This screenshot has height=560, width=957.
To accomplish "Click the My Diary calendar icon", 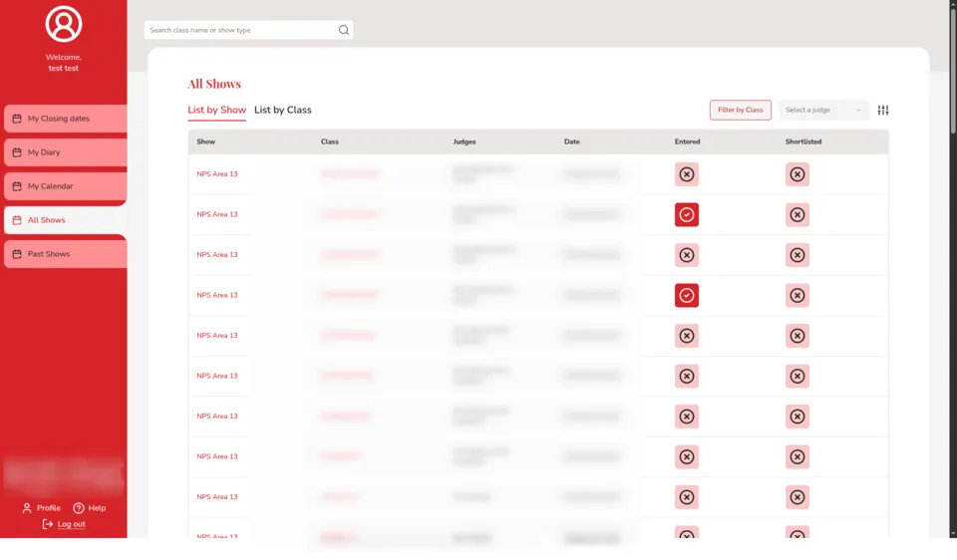I will (x=17, y=152).
